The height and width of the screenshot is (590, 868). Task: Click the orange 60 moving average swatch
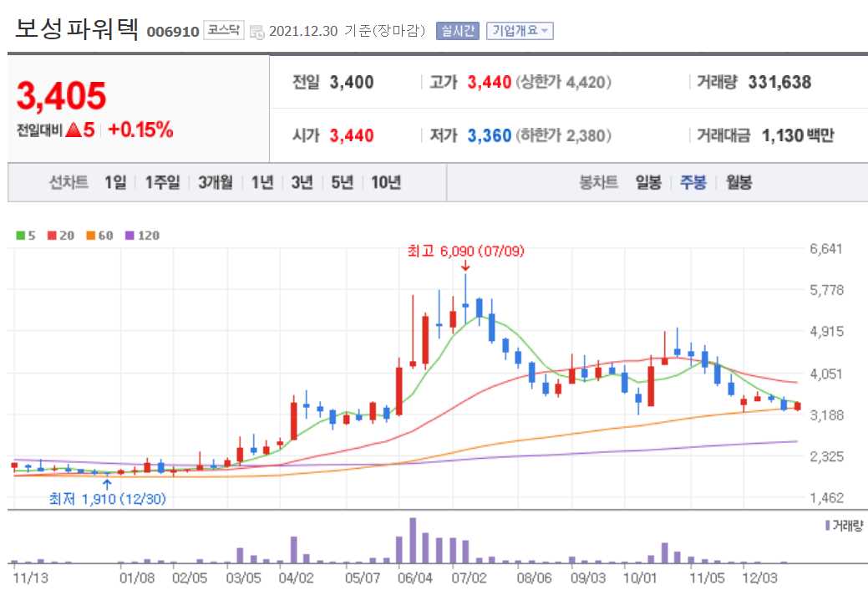pyautogui.click(x=91, y=236)
